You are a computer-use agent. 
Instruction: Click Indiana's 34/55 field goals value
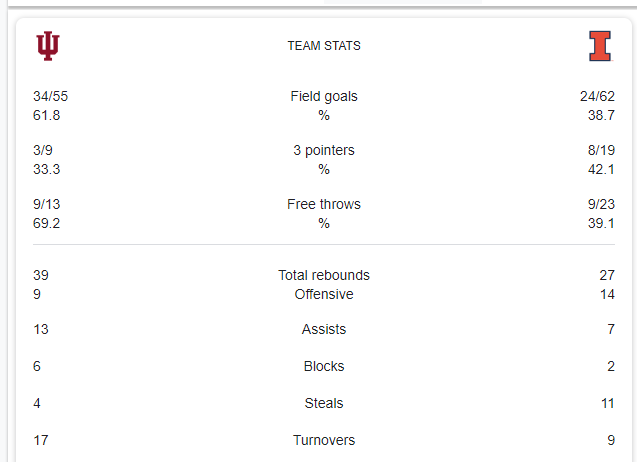coord(50,97)
